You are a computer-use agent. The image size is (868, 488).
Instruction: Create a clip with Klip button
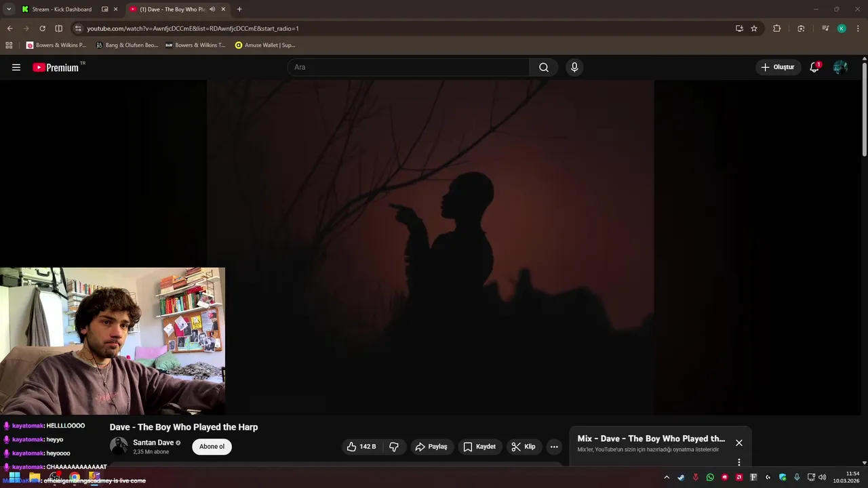(524, 447)
